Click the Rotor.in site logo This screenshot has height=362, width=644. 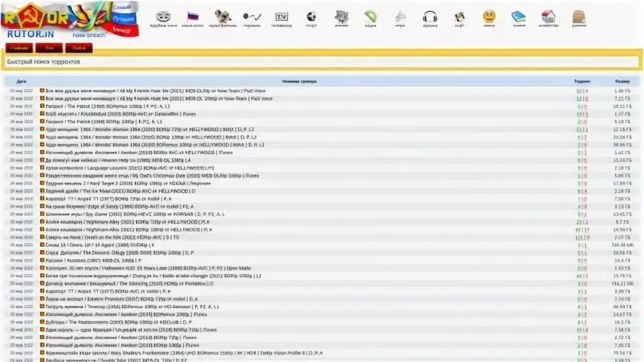pyautogui.click(x=70, y=21)
